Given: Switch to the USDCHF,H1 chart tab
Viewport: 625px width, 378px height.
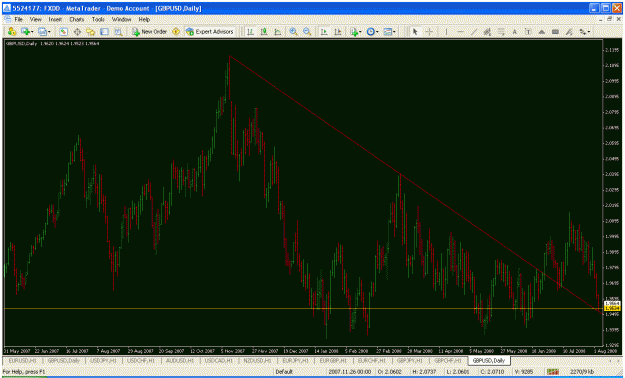Looking at the screenshot, I should pyautogui.click(x=141, y=360).
